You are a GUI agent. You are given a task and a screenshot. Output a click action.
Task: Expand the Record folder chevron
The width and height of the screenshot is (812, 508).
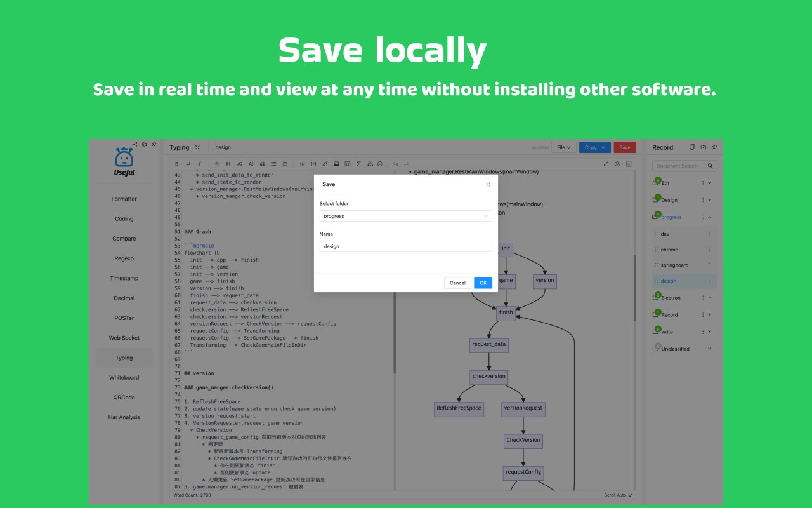pos(710,315)
